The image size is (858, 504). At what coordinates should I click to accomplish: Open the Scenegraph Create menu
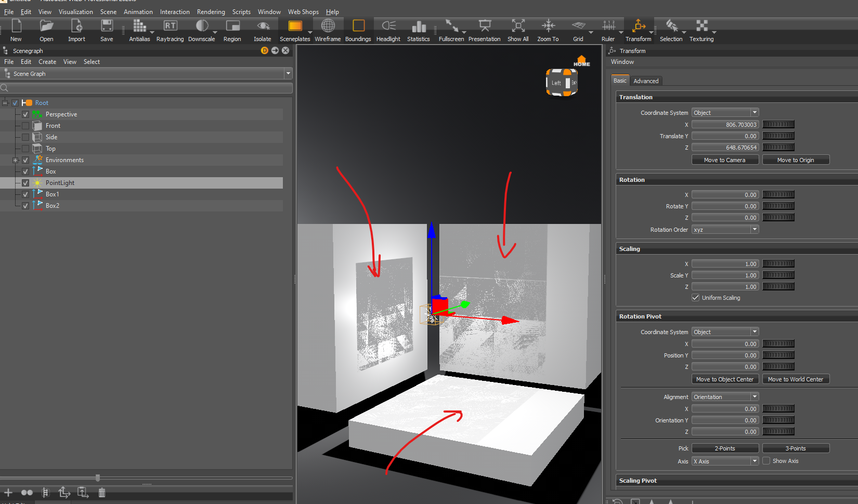click(x=47, y=62)
